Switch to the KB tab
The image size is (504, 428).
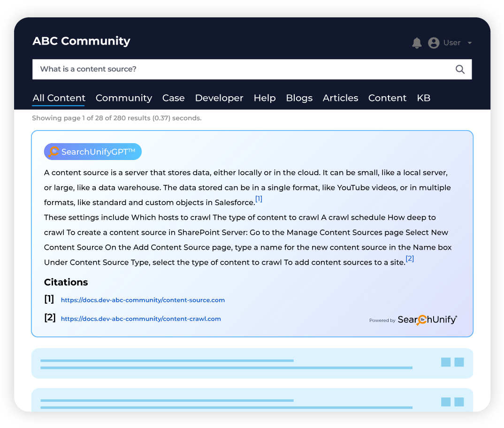click(x=423, y=98)
